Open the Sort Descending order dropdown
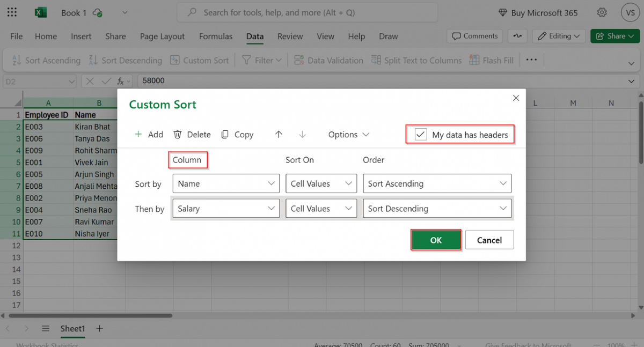The image size is (644, 347). tap(437, 209)
